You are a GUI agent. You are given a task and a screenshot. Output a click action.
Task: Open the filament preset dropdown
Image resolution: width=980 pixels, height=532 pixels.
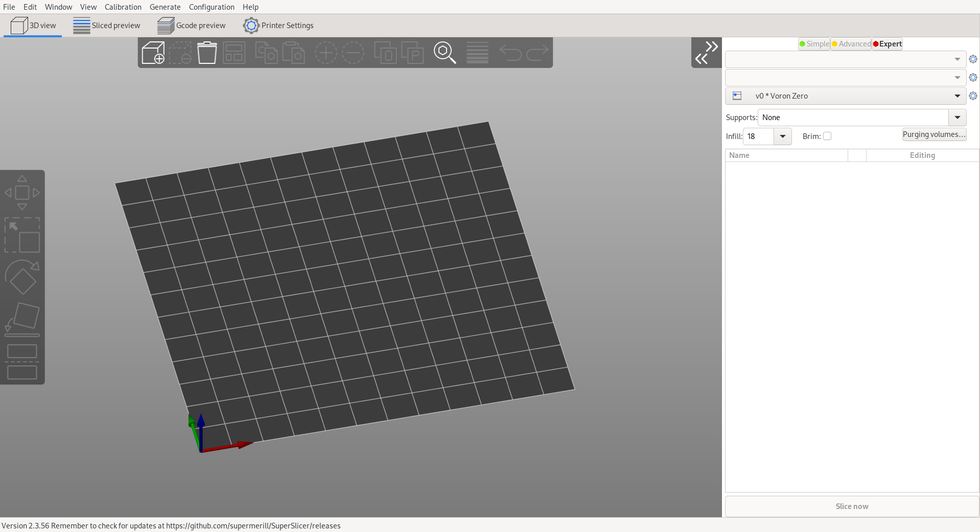point(846,78)
